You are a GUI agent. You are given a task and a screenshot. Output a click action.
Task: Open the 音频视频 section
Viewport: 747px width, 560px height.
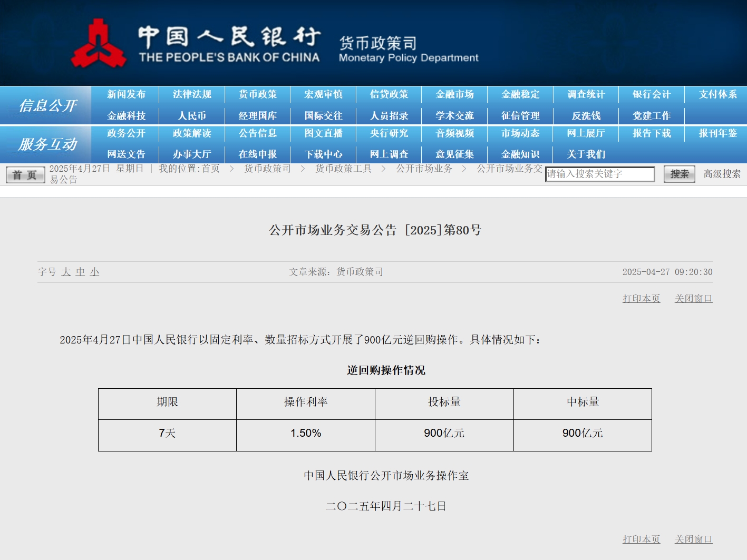click(x=454, y=133)
